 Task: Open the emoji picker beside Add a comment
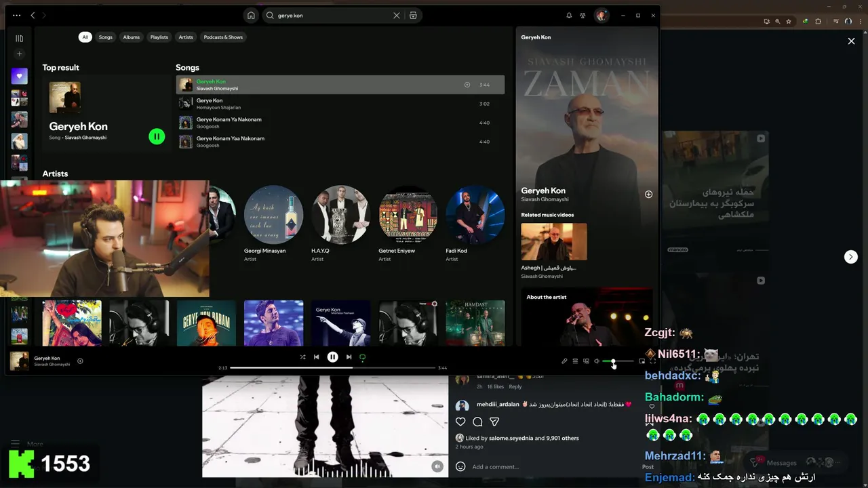[460, 466]
